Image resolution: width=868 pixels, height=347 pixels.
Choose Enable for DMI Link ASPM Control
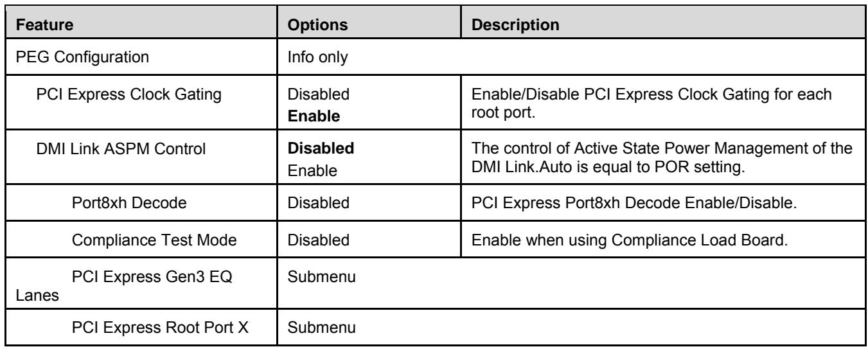pyautogui.click(x=310, y=166)
